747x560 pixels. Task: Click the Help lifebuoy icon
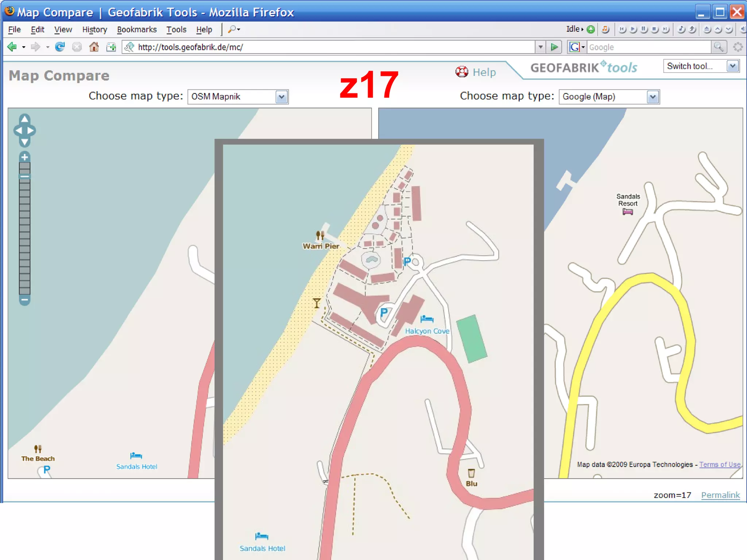coord(462,72)
